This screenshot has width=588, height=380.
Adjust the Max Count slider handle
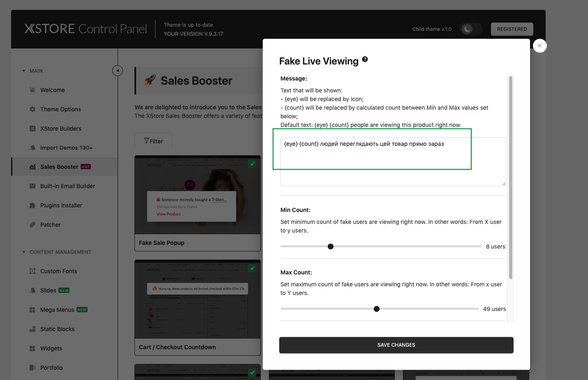377,309
